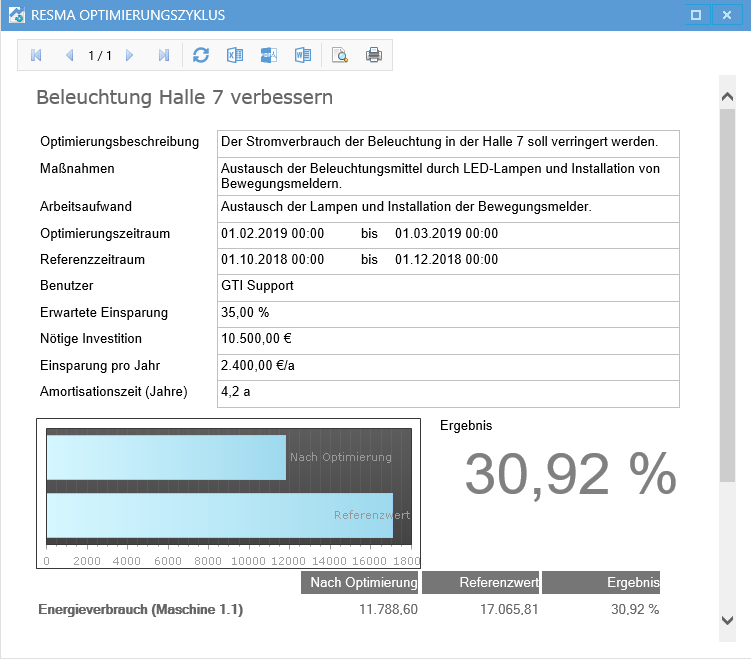
Task: Maximize the RESMA window
Action: tap(695, 15)
